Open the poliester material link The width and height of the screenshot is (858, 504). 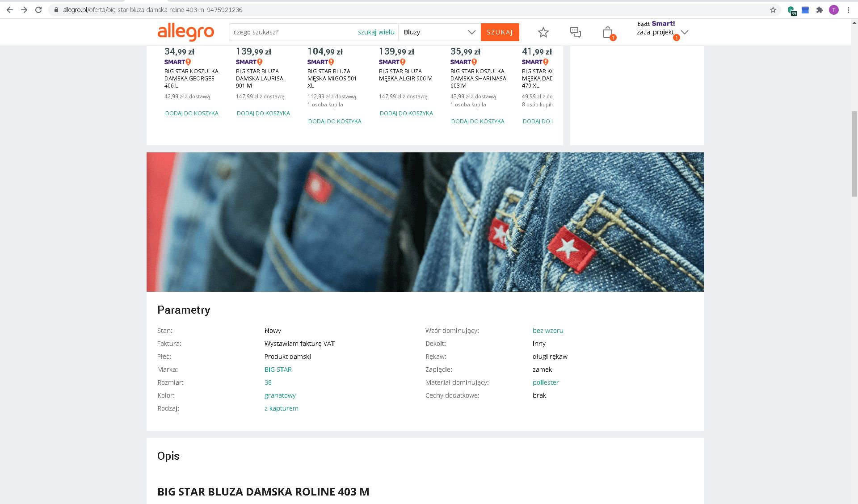click(545, 382)
